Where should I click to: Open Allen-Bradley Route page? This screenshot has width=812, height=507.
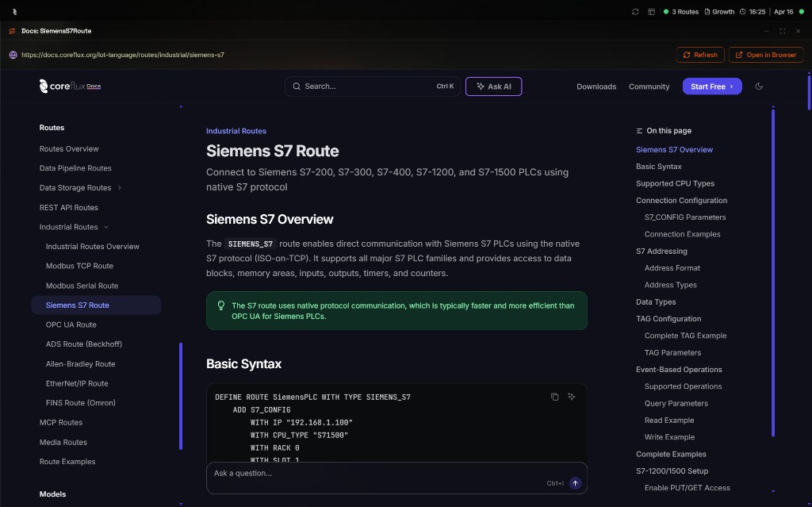coord(80,364)
